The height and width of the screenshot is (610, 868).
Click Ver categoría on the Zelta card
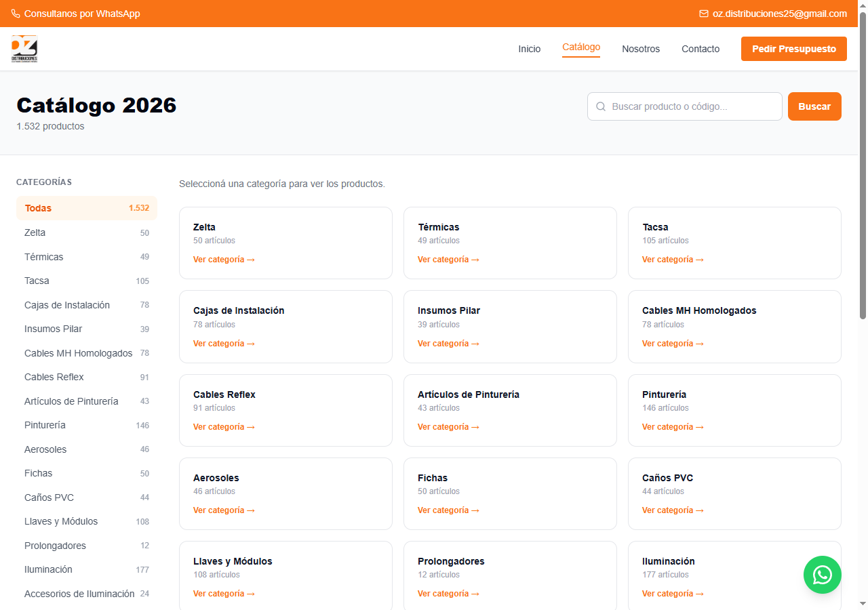pyautogui.click(x=224, y=260)
